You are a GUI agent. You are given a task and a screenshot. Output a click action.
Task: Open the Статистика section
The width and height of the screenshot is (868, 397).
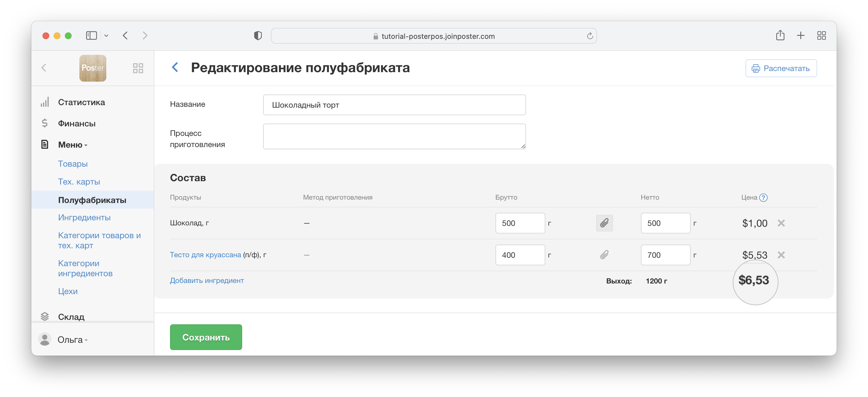pyautogui.click(x=81, y=102)
